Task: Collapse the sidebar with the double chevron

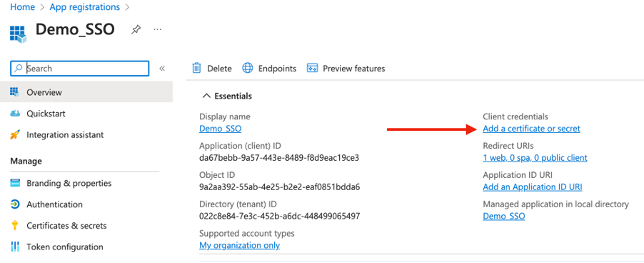Action: (x=162, y=69)
